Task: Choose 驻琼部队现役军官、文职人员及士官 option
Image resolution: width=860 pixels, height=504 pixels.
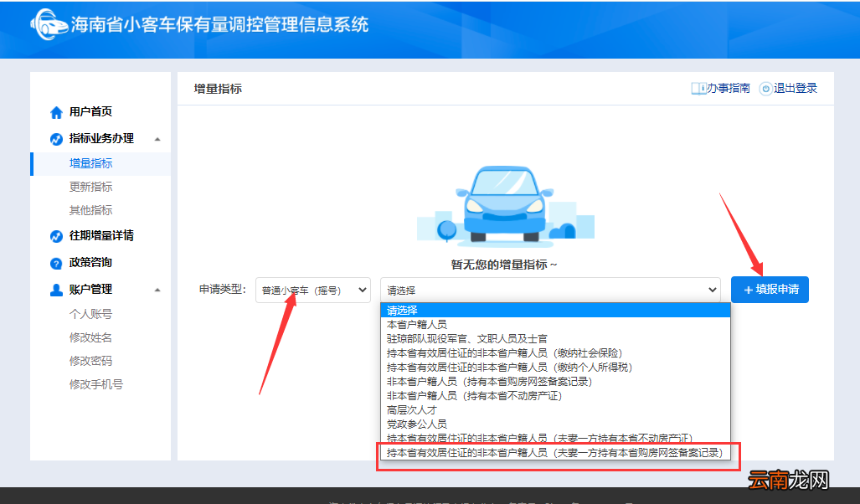Action: tap(555, 339)
